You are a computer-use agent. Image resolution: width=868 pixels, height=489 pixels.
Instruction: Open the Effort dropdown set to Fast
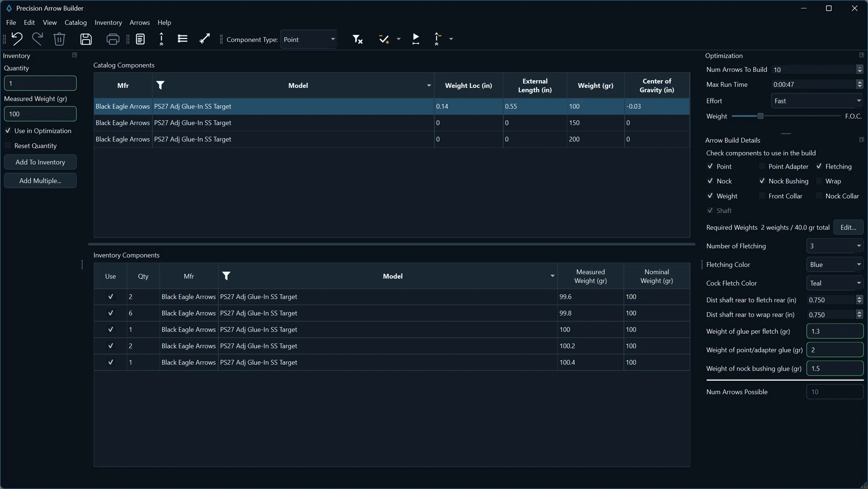(x=817, y=101)
